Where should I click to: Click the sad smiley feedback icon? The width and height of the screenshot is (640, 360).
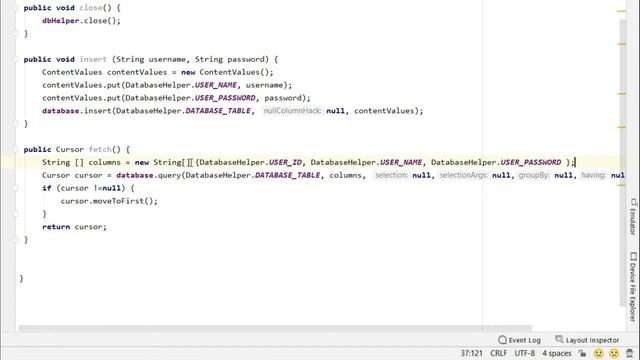click(x=614, y=353)
